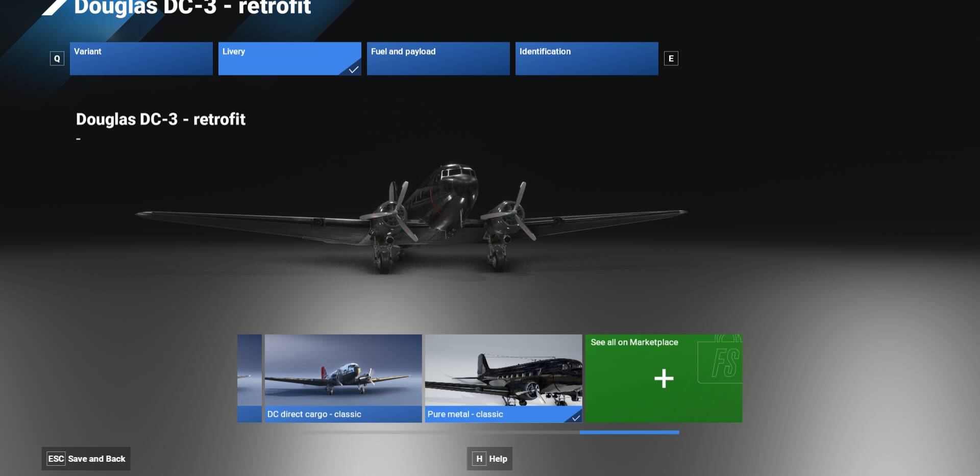Click the livery carousel scrollbar thumb
This screenshot has height=476, width=980.
tap(629, 432)
